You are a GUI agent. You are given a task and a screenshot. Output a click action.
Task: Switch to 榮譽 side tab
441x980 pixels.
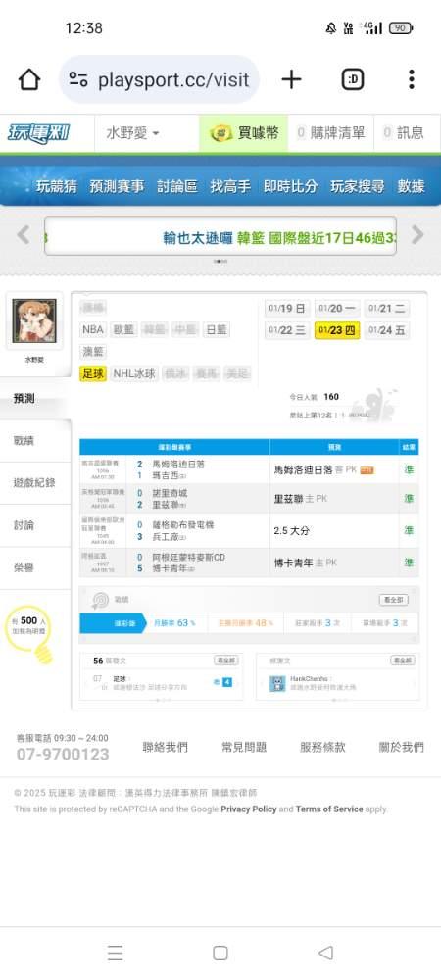pos(34,567)
